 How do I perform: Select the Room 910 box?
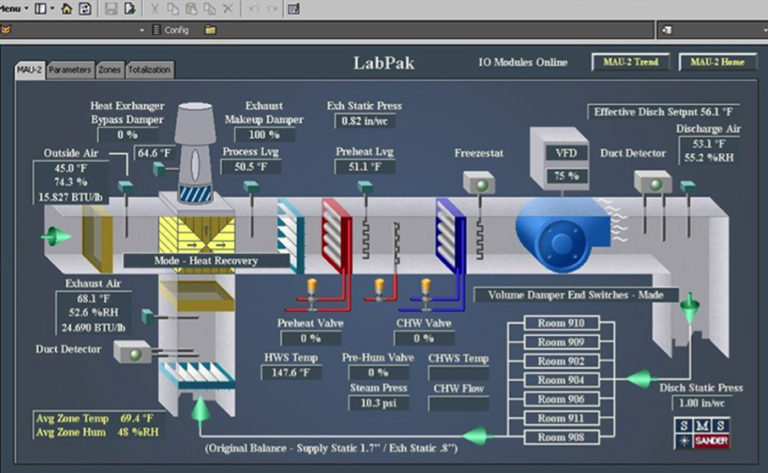(x=560, y=324)
